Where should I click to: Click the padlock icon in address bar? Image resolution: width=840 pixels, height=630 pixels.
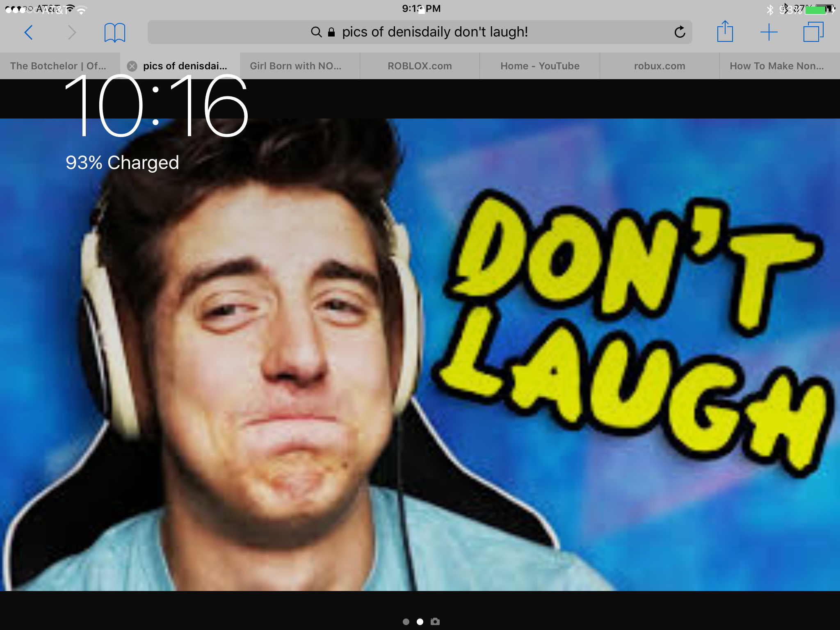[x=331, y=32]
